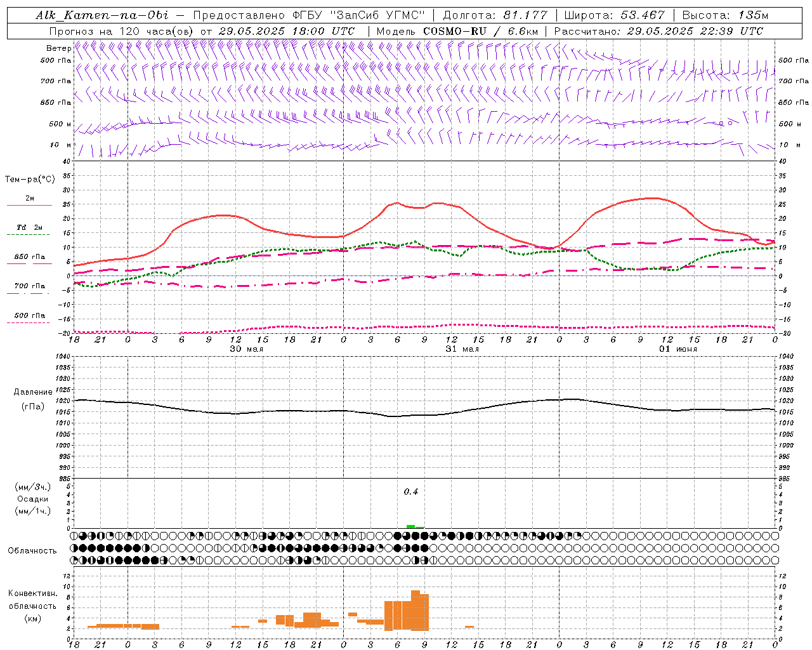The height and width of the screenshot is (650, 812).
Task: Click the Тем-ра(°C) axis title
Action: [x=30, y=180]
